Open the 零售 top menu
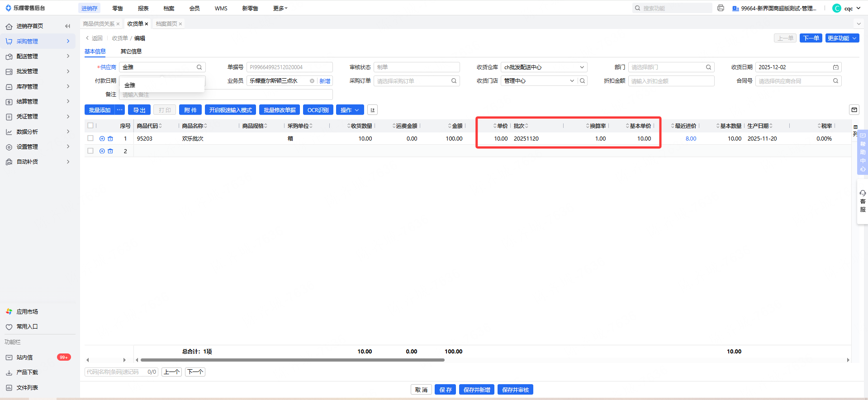The image size is (868, 400). 118,8
